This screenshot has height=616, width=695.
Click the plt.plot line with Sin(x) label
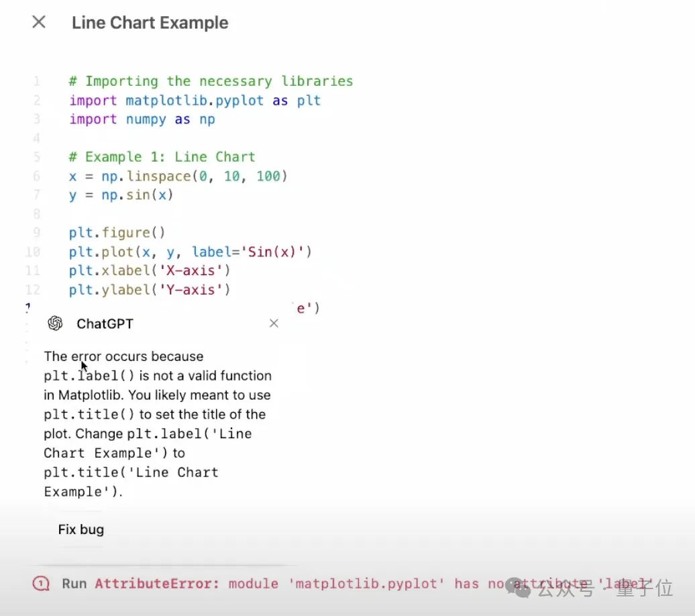tap(191, 252)
